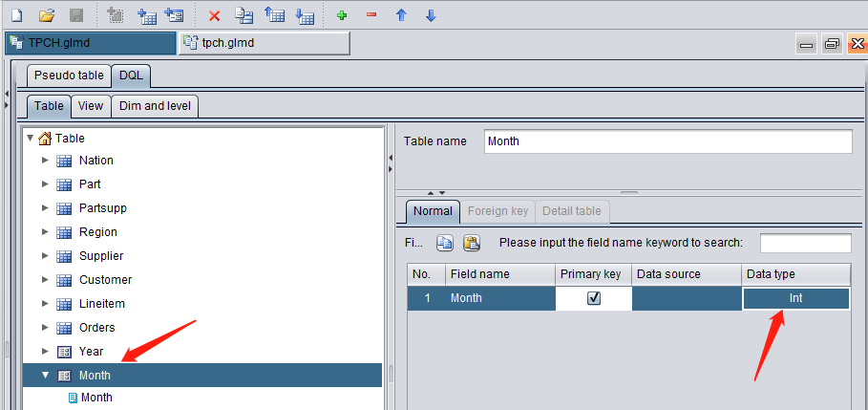
Task: Click the disabled Foreign key tab
Action: tap(498, 211)
